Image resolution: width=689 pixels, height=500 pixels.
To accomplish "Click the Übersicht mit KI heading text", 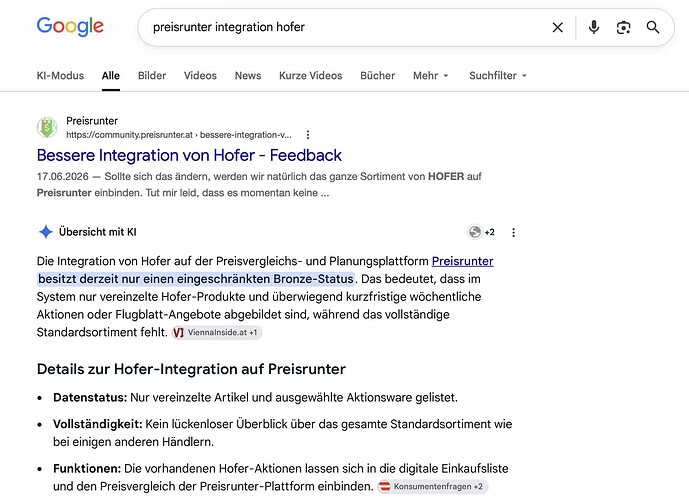I will tap(98, 232).
